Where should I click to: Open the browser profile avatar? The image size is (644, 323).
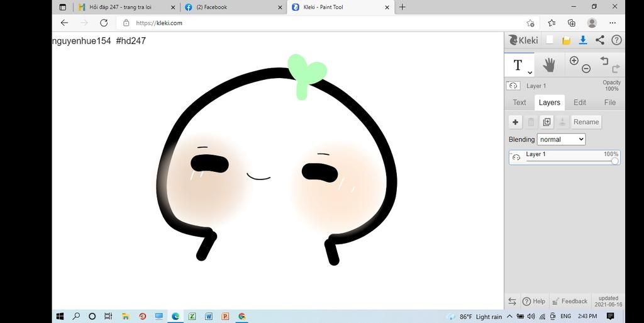tap(592, 23)
